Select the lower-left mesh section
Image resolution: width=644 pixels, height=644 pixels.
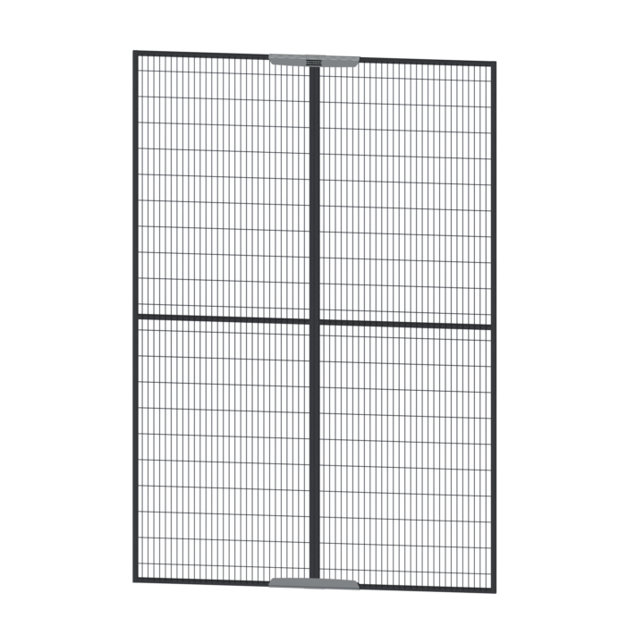pos(224,447)
